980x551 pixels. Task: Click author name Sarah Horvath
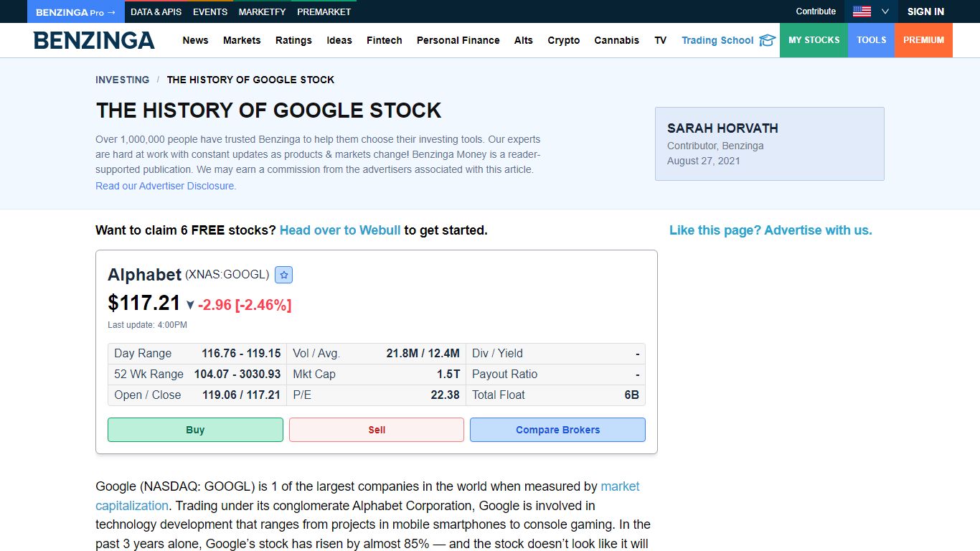pyautogui.click(x=722, y=128)
